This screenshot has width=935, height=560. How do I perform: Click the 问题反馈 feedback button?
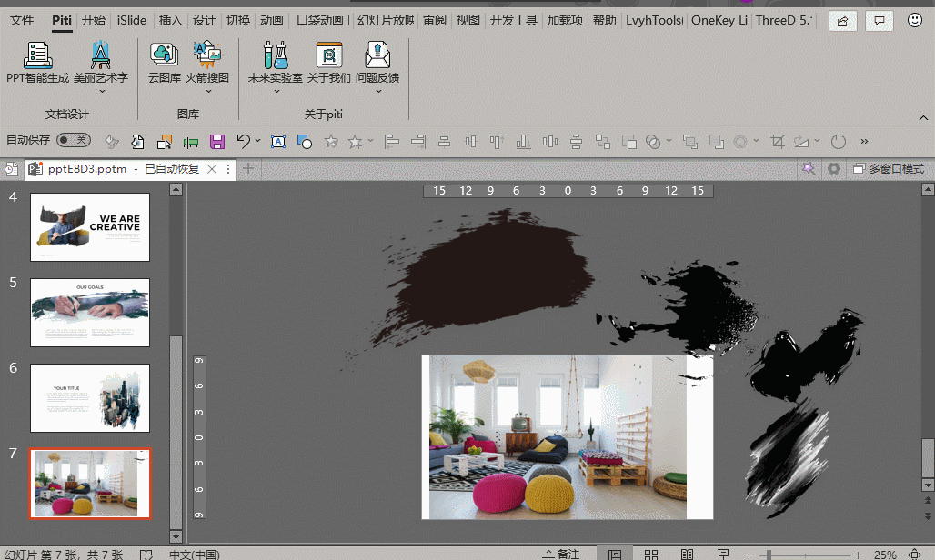[x=377, y=56]
